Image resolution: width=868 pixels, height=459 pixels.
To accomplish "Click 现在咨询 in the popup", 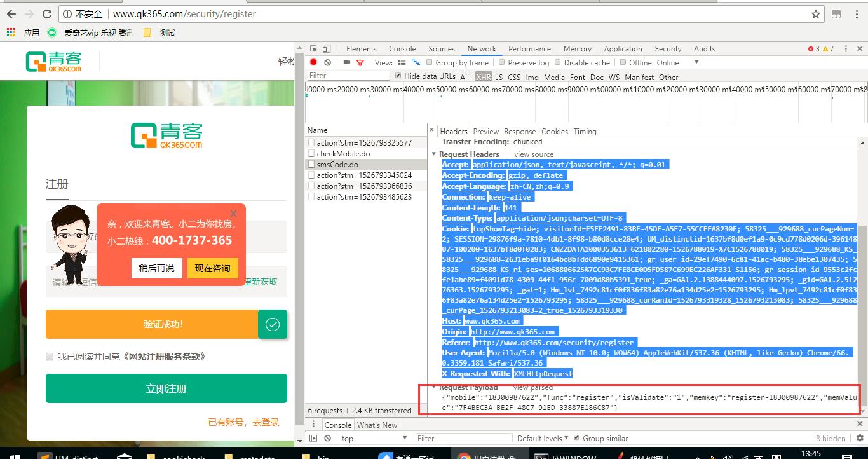I will click(212, 268).
